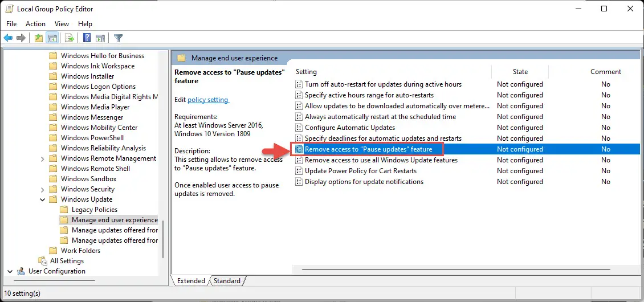Click "No" comment cell of Update Power Policy row

605,170
